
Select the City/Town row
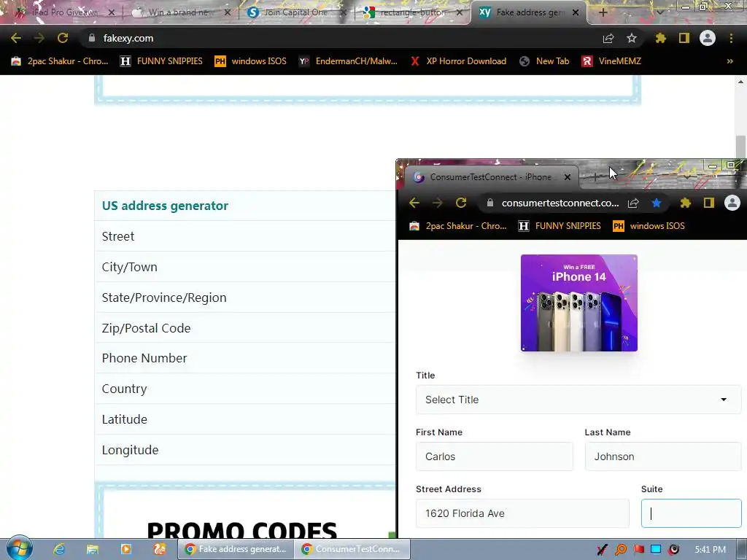point(245,267)
